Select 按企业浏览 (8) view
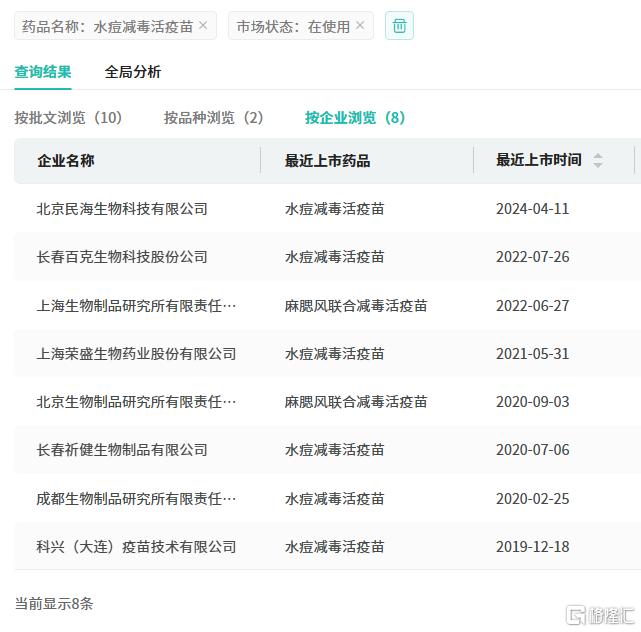Image resolution: width=641 pixels, height=632 pixels. pos(355,118)
